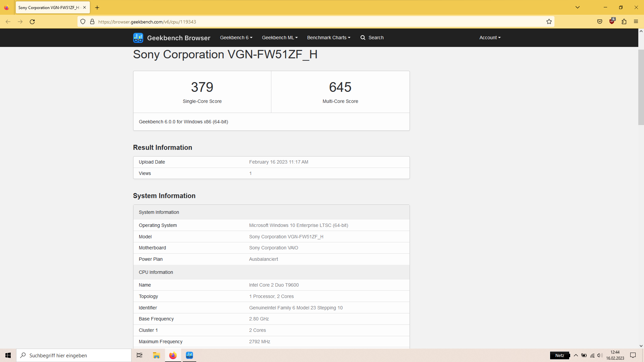Reload the page with refresh icon
The width and height of the screenshot is (644, 362).
(32, 22)
